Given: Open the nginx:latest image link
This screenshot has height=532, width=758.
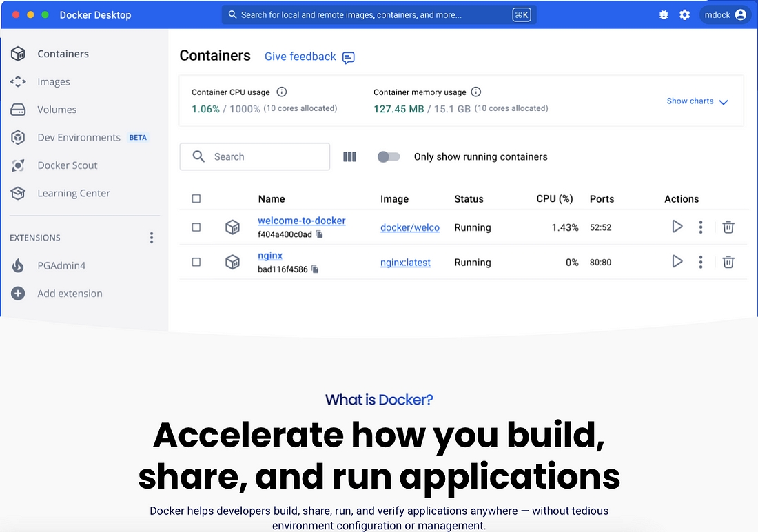Looking at the screenshot, I should coord(406,262).
